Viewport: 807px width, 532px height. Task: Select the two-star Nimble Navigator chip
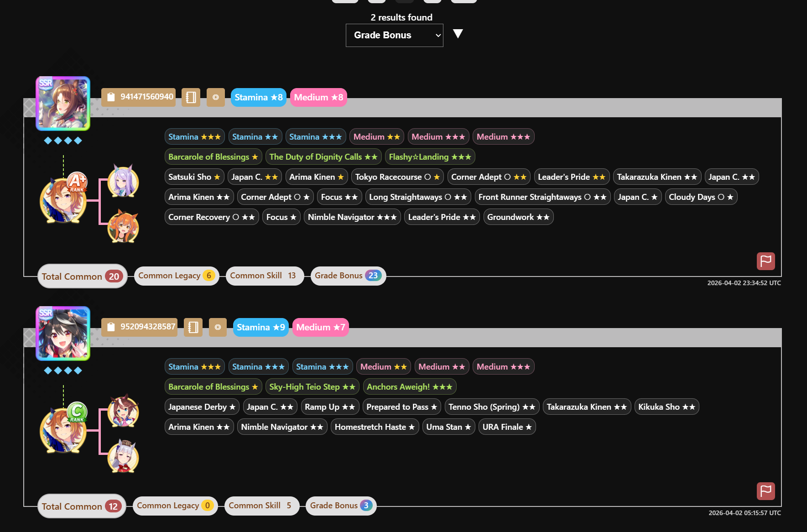[282, 427]
